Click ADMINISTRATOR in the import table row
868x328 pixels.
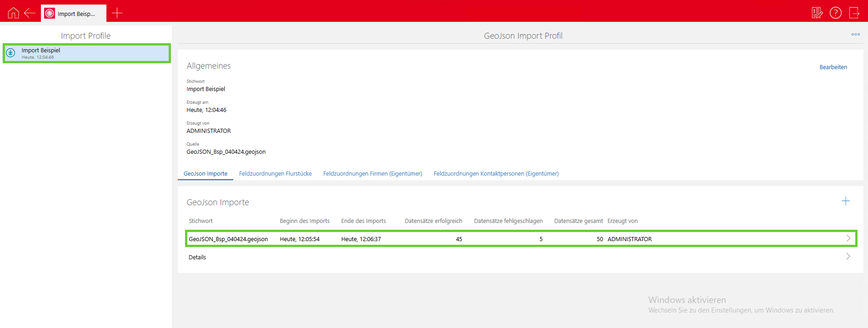[x=630, y=239]
